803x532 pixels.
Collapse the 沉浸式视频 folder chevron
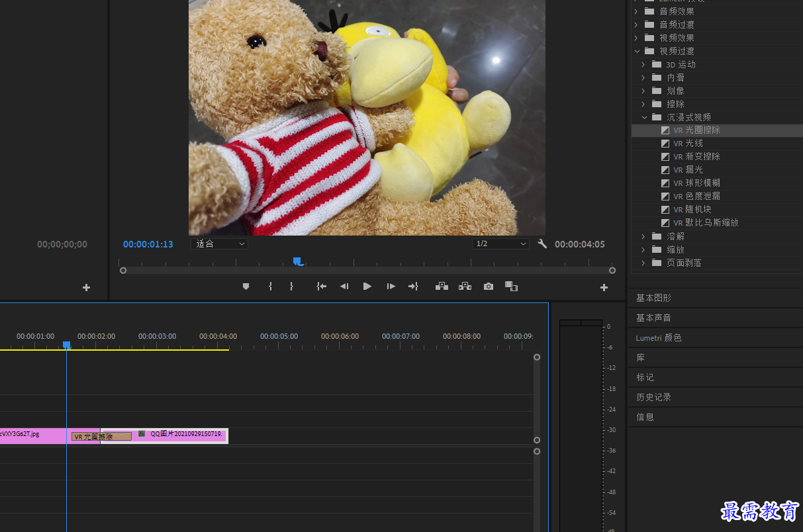pos(643,117)
